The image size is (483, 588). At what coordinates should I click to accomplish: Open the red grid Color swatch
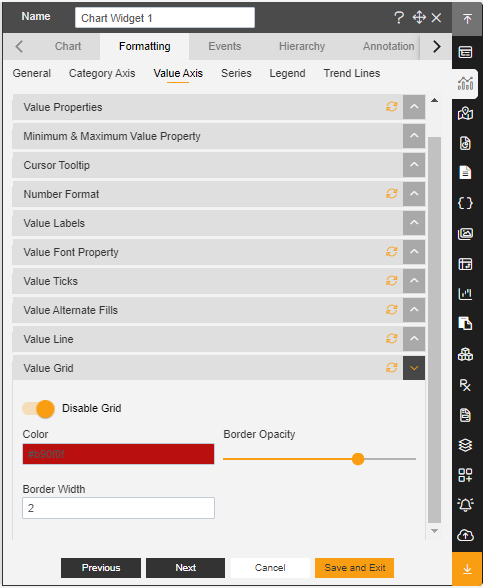118,454
